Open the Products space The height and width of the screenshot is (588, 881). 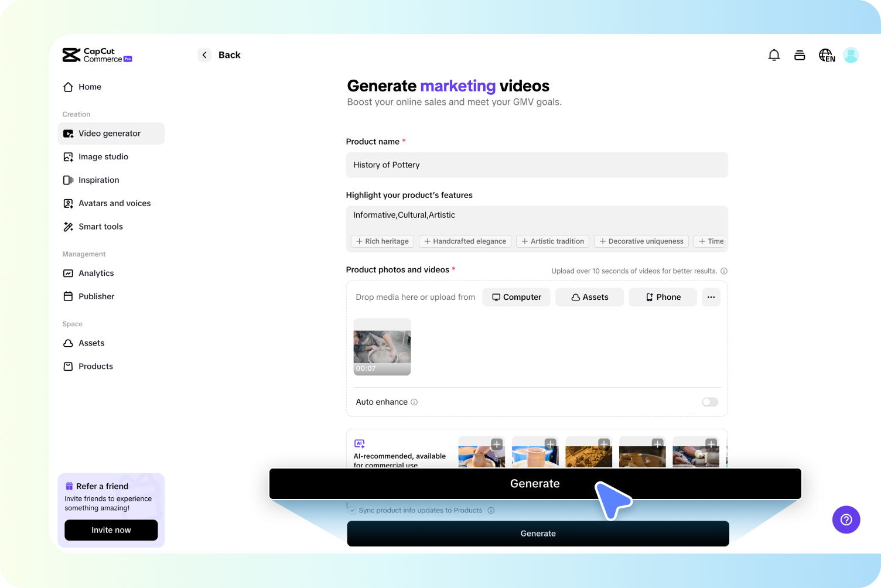point(95,366)
